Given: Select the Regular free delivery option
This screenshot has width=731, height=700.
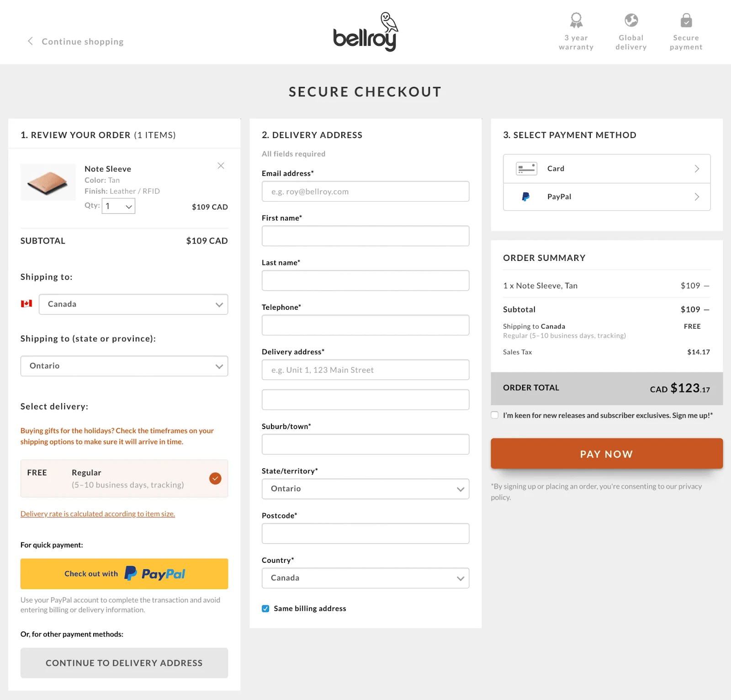Looking at the screenshot, I should (215, 478).
